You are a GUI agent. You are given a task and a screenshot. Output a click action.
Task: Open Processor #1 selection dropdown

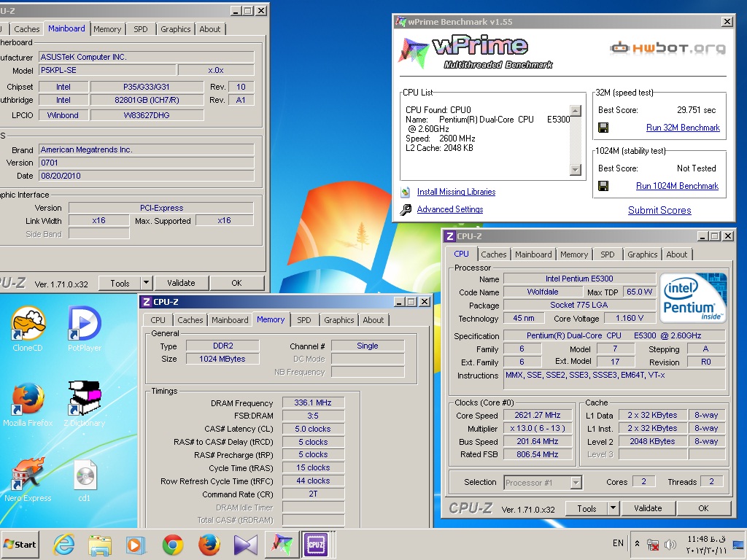576,483
